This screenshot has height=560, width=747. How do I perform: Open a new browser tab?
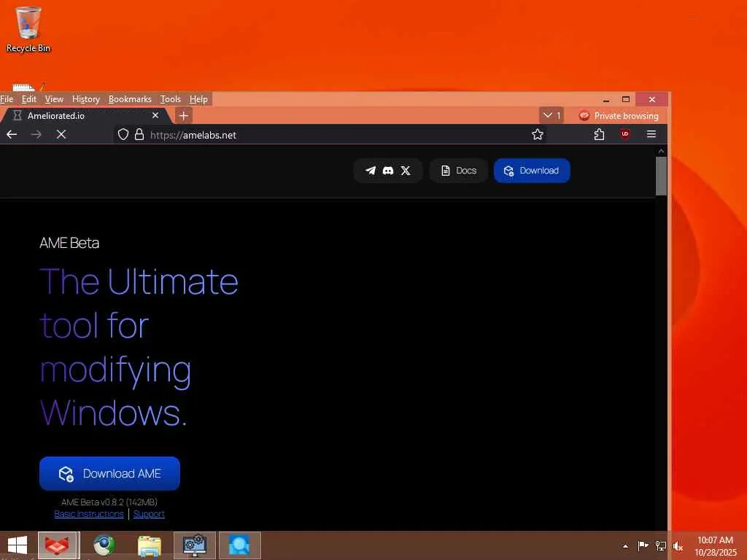point(183,116)
